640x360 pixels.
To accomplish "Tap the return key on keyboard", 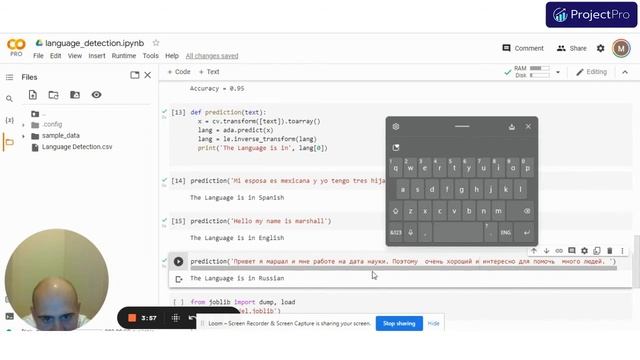I will tap(527, 232).
